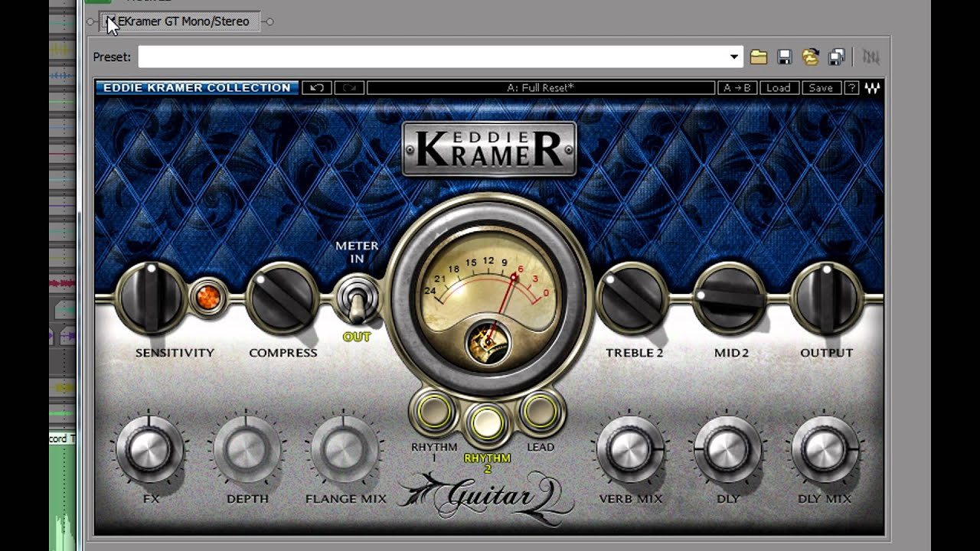Click the Treble 2 knob
980x551 pixels.
pyautogui.click(x=632, y=298)
